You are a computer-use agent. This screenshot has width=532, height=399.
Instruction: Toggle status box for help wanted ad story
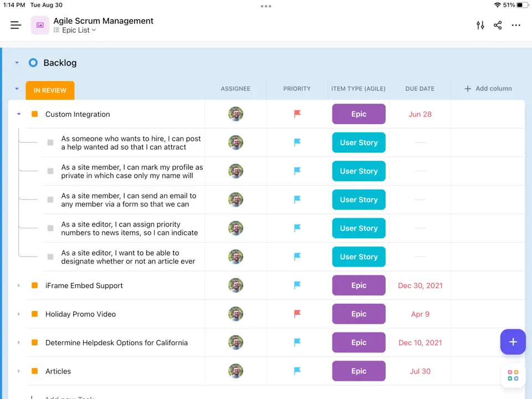(x=50, y=143)
